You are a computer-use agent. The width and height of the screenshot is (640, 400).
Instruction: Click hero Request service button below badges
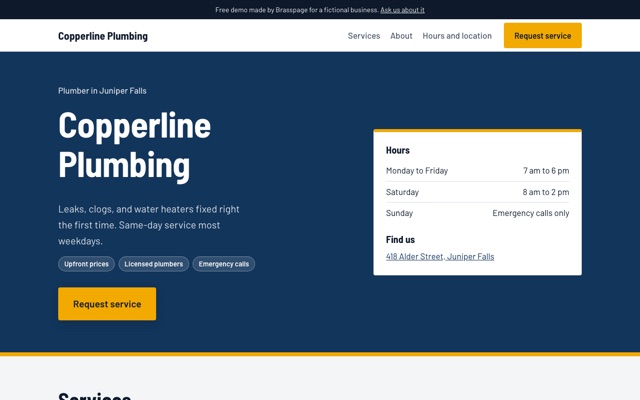pyautogui.click(x=107, y=304)
